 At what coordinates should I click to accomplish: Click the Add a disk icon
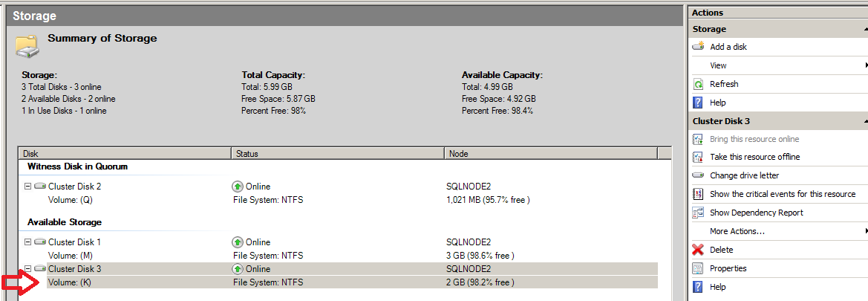point(698,47)
